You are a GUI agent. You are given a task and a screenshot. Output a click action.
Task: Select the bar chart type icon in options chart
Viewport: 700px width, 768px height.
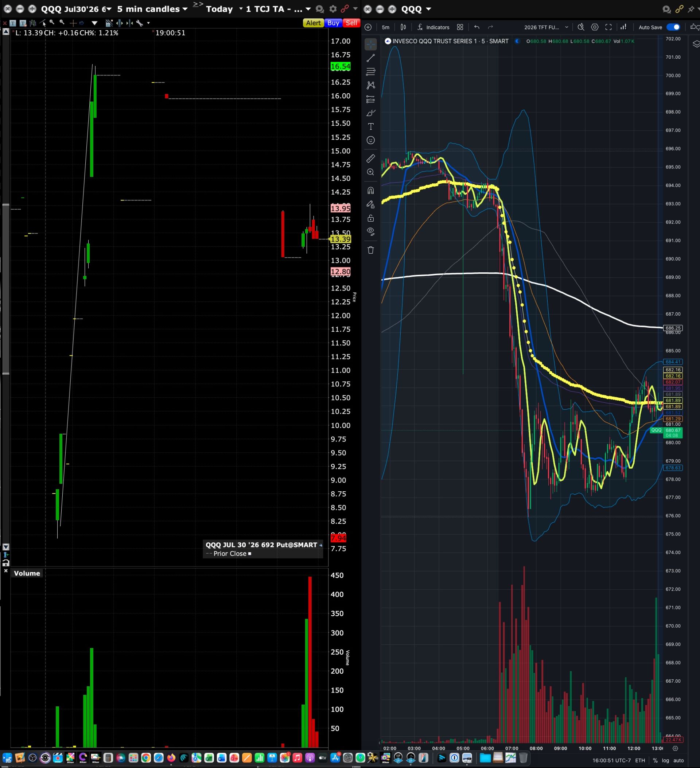33,23
